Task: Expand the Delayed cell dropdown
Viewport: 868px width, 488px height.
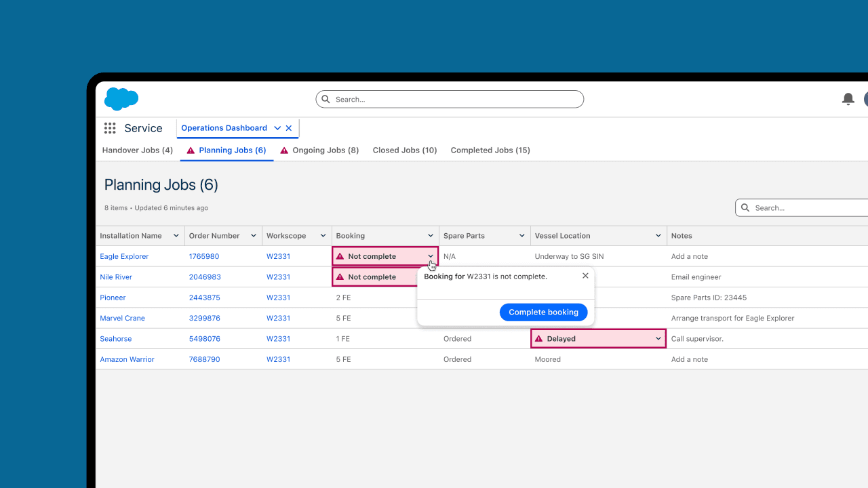Action: [x=658, y=338]
